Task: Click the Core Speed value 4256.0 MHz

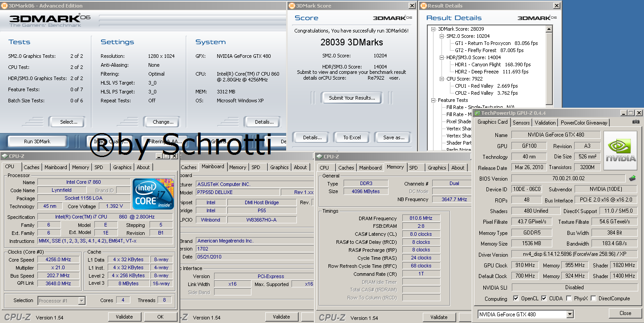Action: 58,260
